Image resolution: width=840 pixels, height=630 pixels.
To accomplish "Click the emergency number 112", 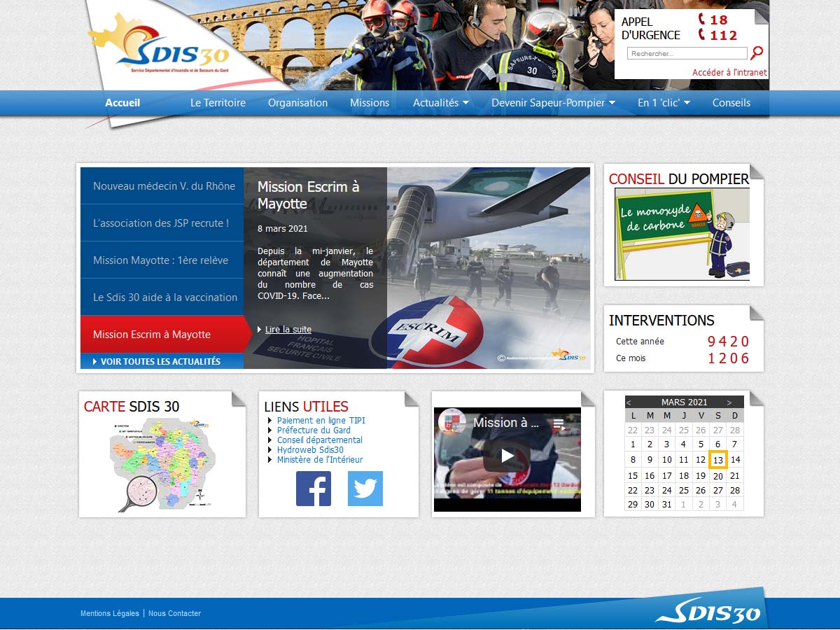I will tap(723, 35).
